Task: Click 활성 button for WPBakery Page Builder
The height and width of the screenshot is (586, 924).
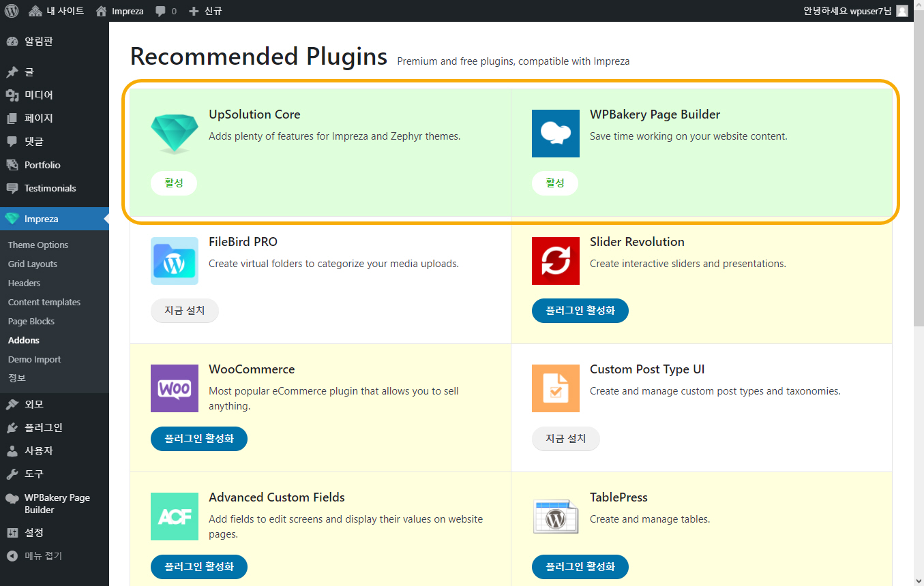Action: click(x=555, y=183)
